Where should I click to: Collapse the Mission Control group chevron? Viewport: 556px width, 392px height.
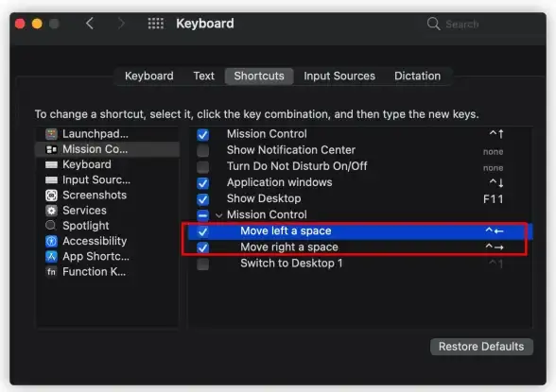(x=219, y=215)
